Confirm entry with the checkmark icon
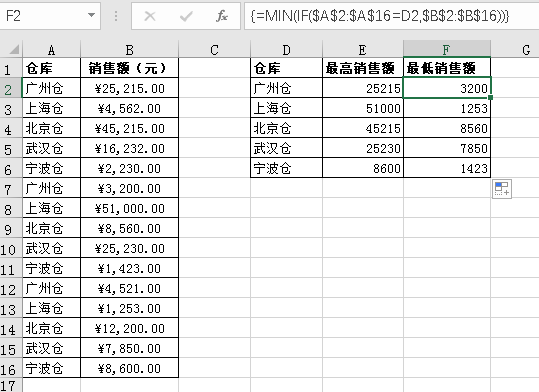This screenshot has height=392, width=539. [x=186, y=16]
